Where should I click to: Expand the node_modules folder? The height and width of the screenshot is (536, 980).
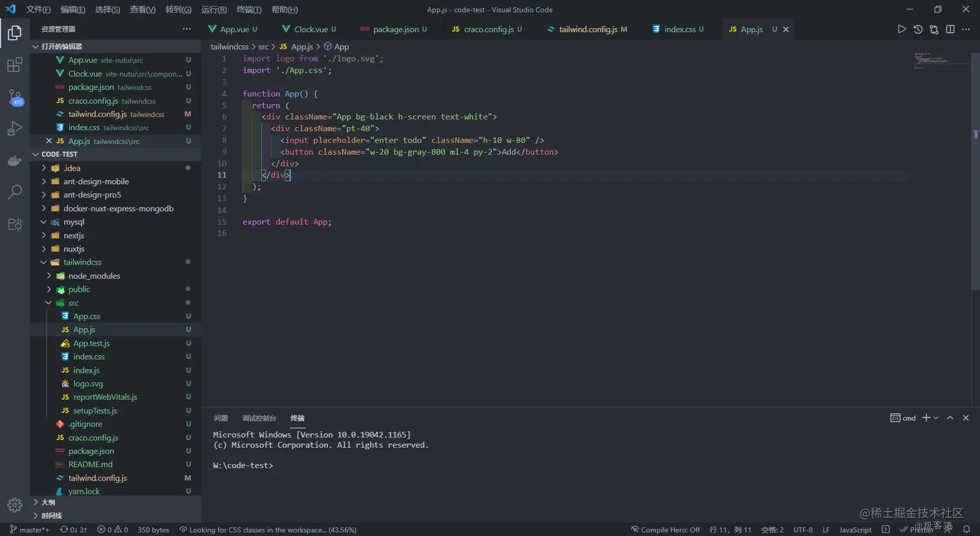tap(49, 275)
